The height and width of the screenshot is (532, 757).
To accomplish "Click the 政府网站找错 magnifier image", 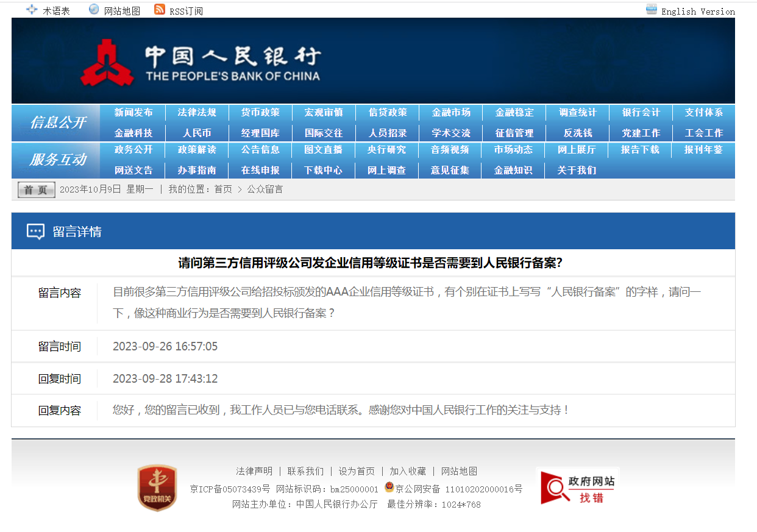I will tap(577, 488).
